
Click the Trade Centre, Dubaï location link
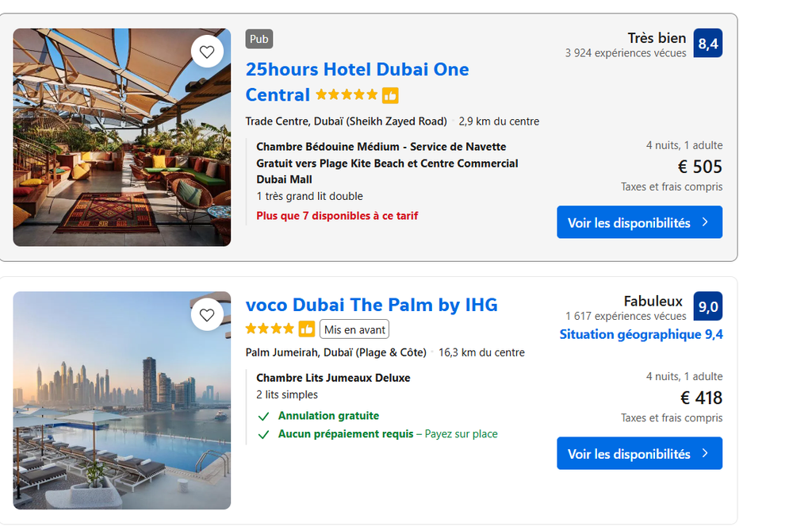pyautogui.click(x=346, y=121)
